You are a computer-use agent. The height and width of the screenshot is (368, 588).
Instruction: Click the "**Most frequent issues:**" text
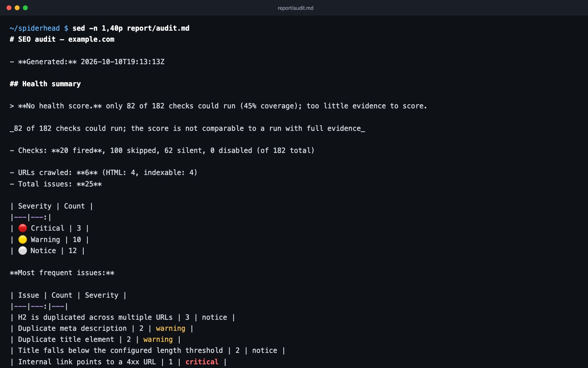click(x=62, y=273)
